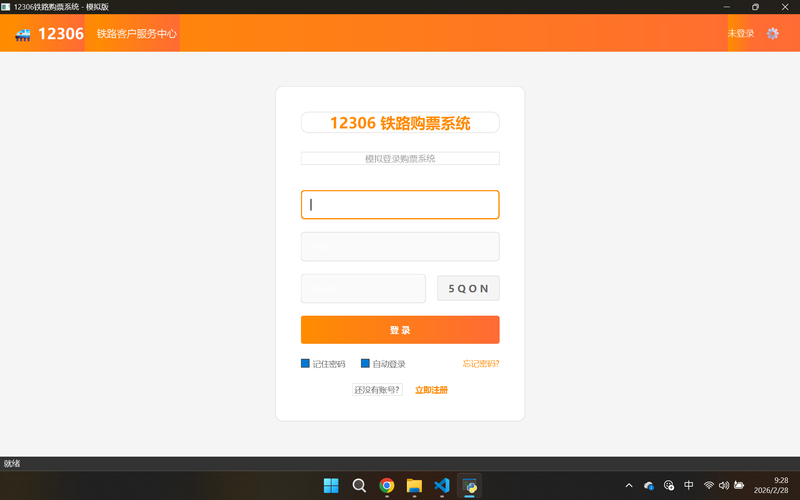Click the 未登录 status in header
The height and width of the screenshot is (500, 800).
(741, 33)
